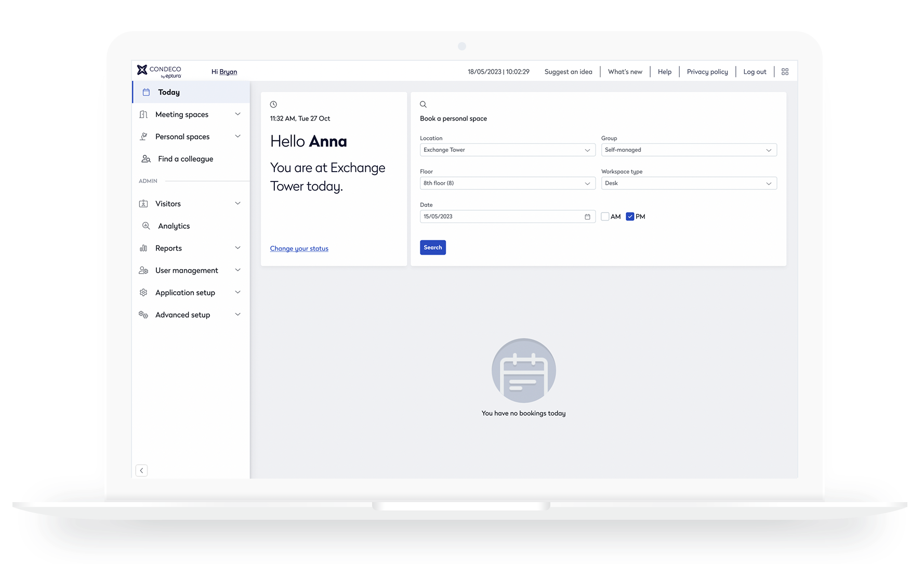
Task: Click the clock icon in greeting card
Action: [273, 104]
